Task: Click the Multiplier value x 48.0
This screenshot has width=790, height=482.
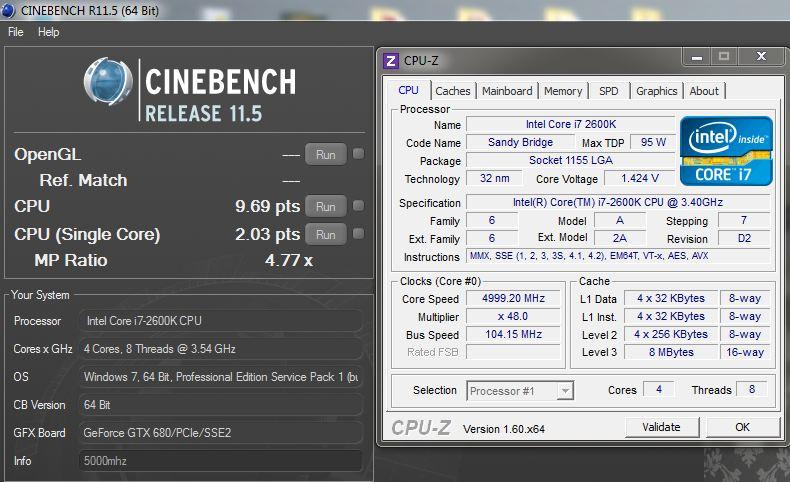Action: click(x=513, y=316)
